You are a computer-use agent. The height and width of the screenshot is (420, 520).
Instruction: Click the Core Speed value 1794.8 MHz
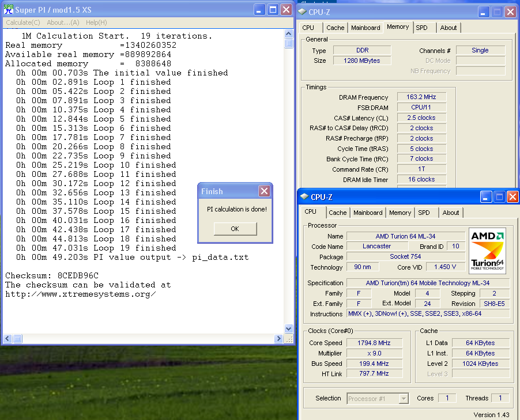point(374,343)
